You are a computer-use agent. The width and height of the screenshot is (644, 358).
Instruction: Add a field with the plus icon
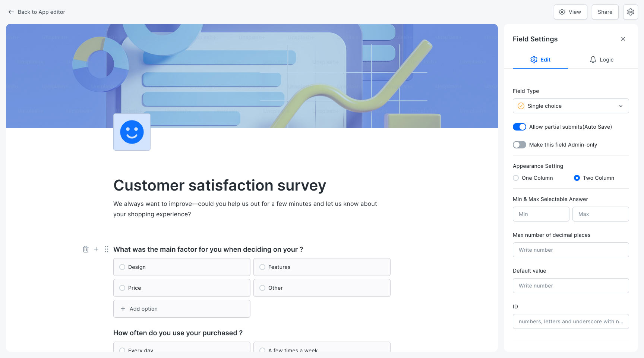(x=96, y=249)
